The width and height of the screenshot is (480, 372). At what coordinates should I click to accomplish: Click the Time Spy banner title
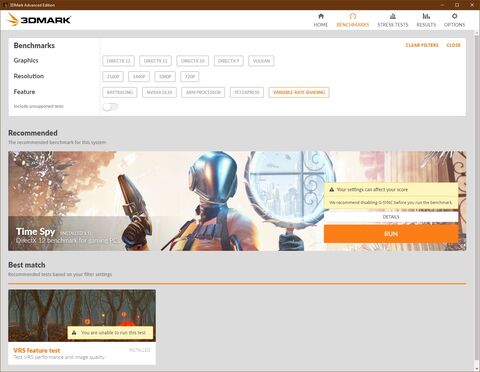coord(35,231)
